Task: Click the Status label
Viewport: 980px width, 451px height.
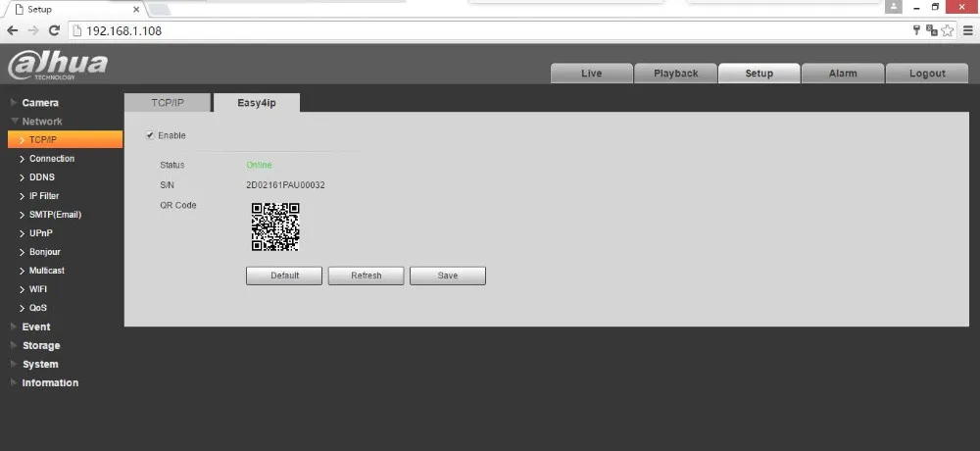Action: click(172, 165)
